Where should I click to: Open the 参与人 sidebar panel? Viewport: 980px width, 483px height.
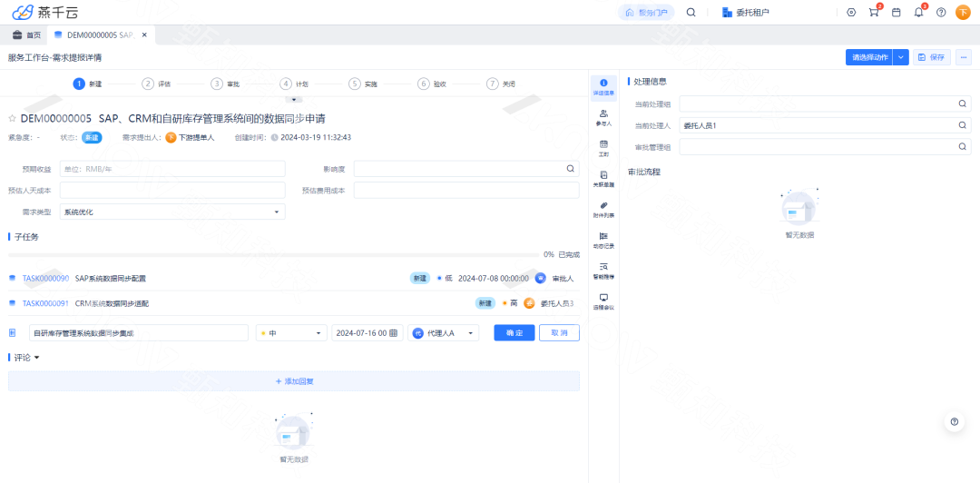point(603,116)
